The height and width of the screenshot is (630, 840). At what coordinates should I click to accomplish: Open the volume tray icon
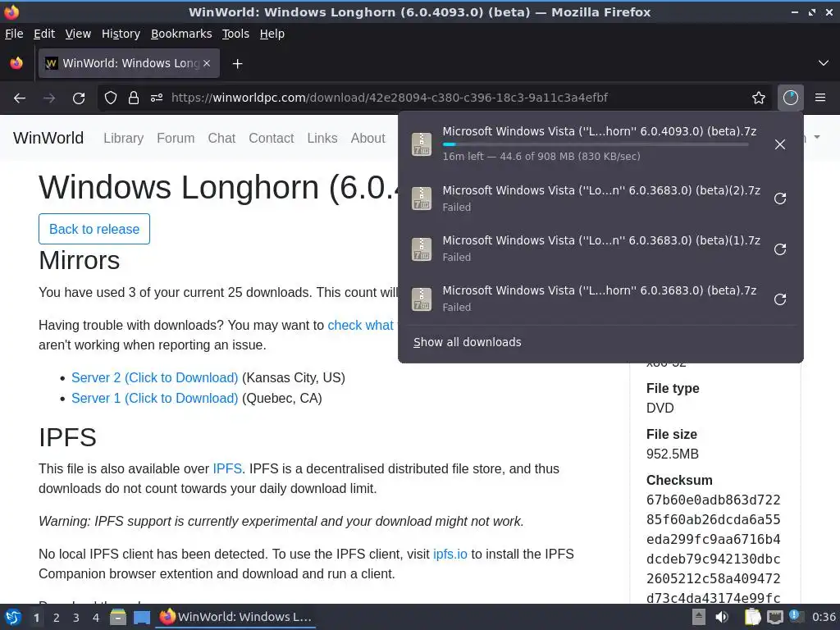point(722,617)
